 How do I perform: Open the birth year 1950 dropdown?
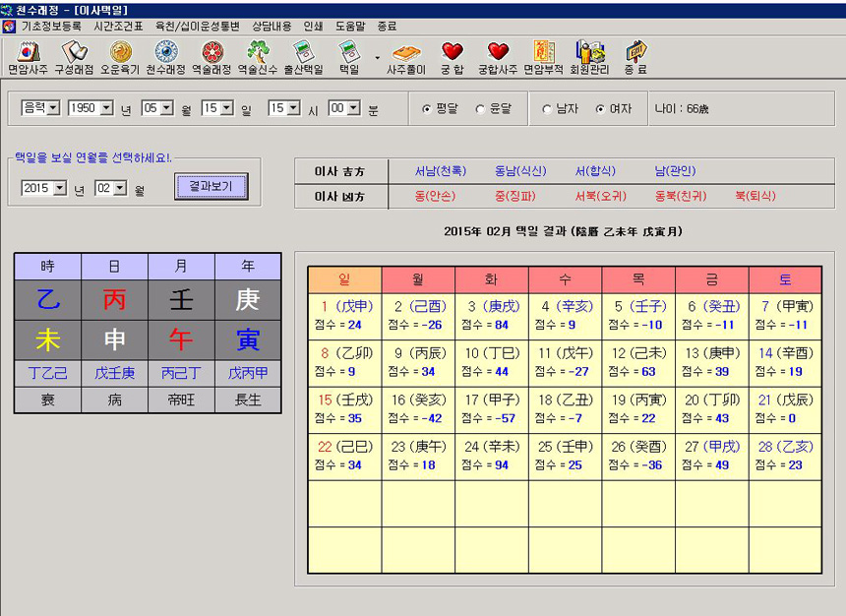107,108
